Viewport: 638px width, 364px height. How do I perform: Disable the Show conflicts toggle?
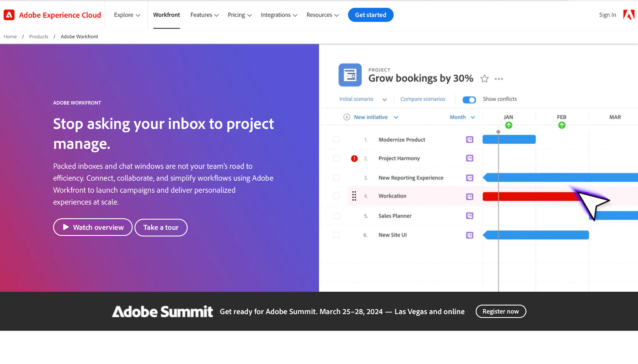pos(469,100)
